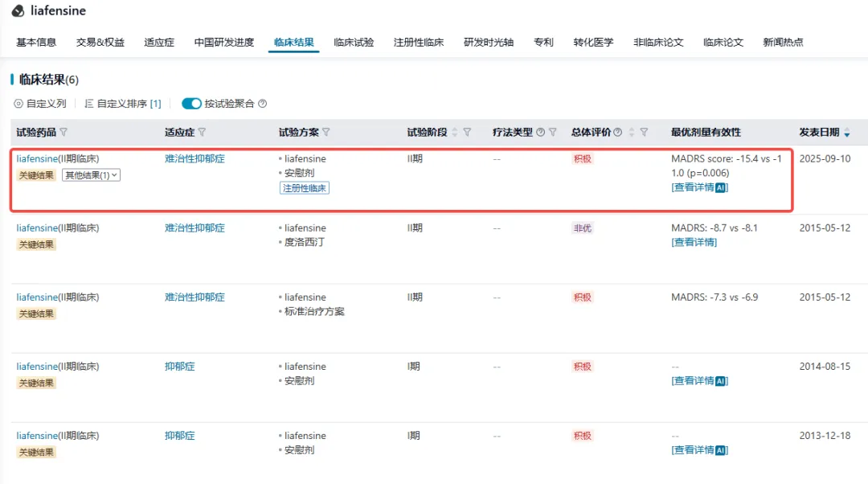868x484 pixels.
Task: Click the 自定义排序 sort icon
Action: [88, 104]
